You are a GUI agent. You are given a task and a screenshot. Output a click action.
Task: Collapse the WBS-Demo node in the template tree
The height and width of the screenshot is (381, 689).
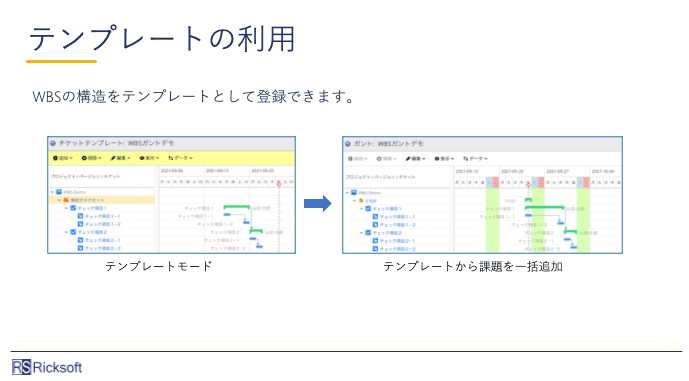(x=52, y=192)
